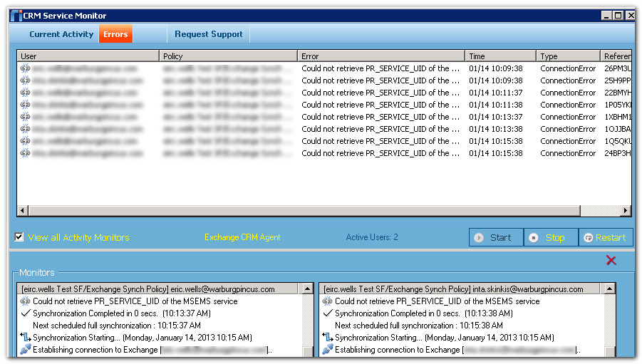Maximize the CRM Service Monitor window

click(x=618, y=16)
